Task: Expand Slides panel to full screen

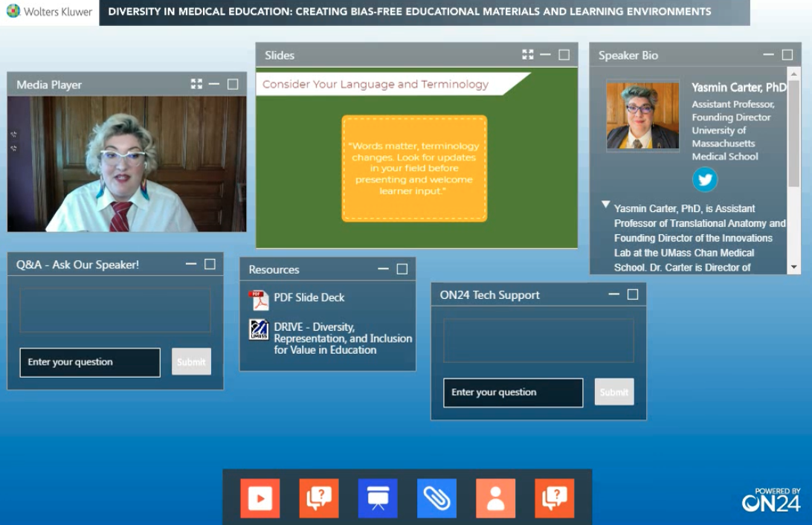Action: pos(528,55)
